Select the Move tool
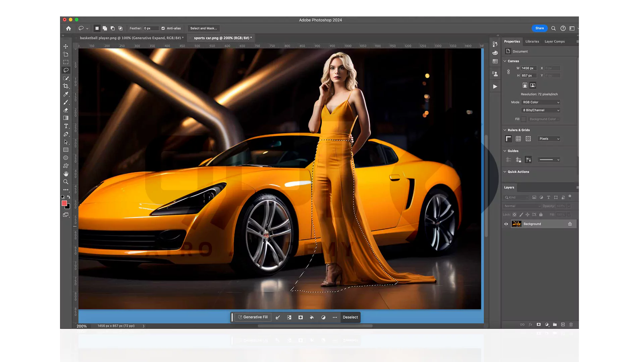644x362 pixels. [66, 46]
